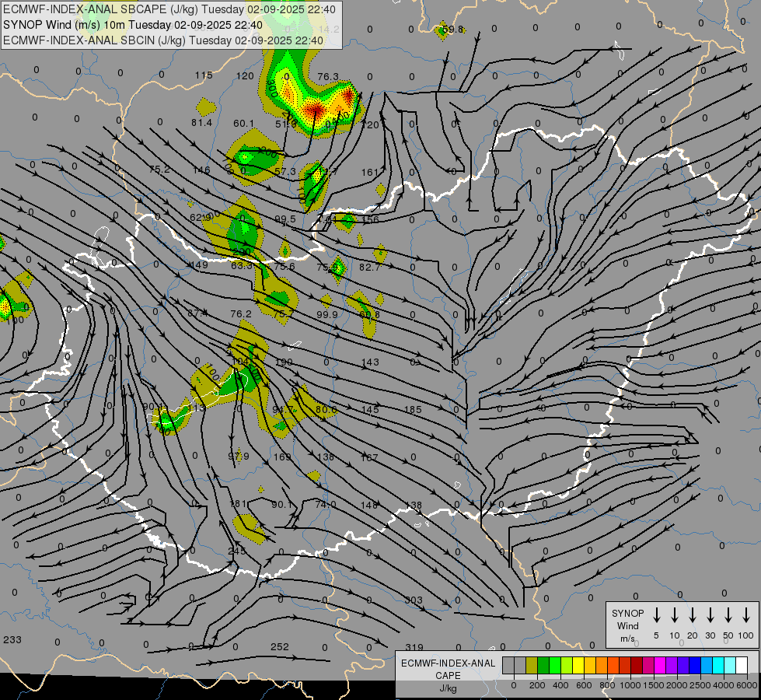
Task: Click the map value 143
Action: click(x=370, y=362)
